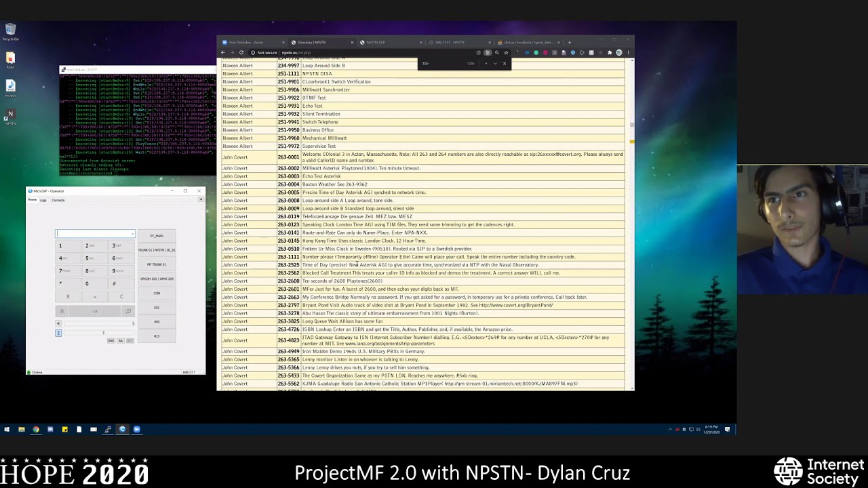Go back in the browser
The image size is (868, 488).
[x=223, y=52]
